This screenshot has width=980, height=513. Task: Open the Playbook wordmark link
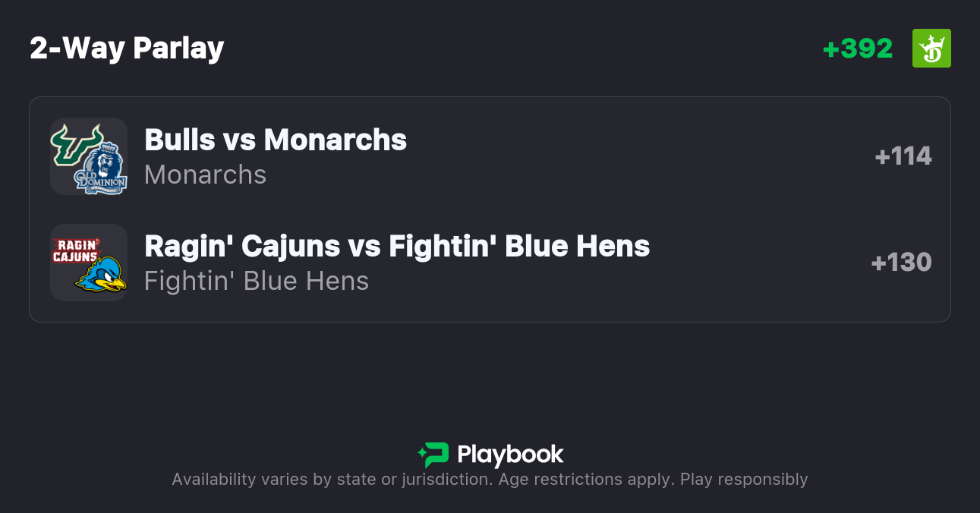pyautogui.click(x=510, y=455)
